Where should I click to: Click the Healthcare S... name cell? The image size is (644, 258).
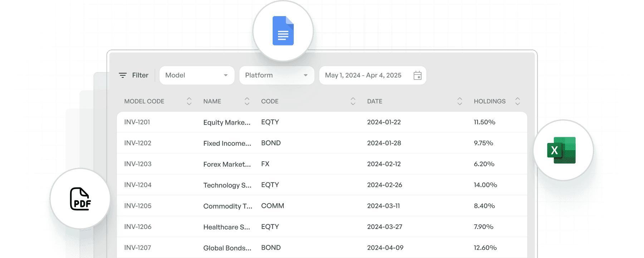pos(227,227)
